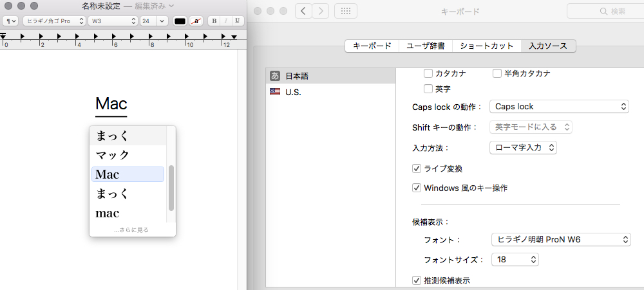Open the フォントサイズ 18 dropdown
This screenshot has width=644, height=290.
point(515,260)
